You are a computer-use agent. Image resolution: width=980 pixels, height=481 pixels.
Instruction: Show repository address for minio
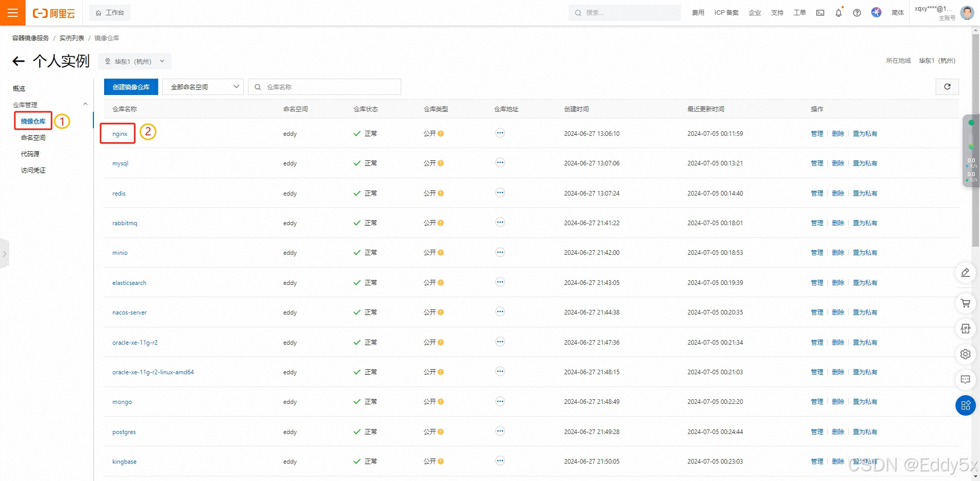pos(500,252)
